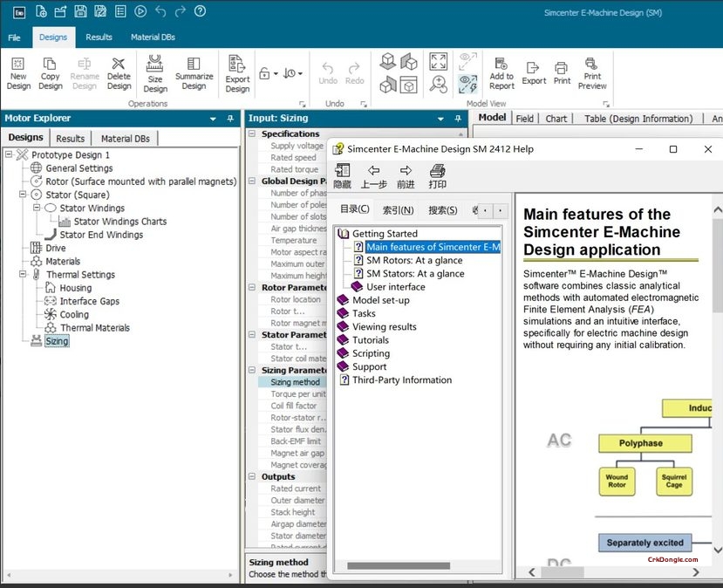Image resolution: width=723 pixels, height=588 pixels.
Task: Collapse the Stator (Square) tree node
Action: [x=23, y=195]
